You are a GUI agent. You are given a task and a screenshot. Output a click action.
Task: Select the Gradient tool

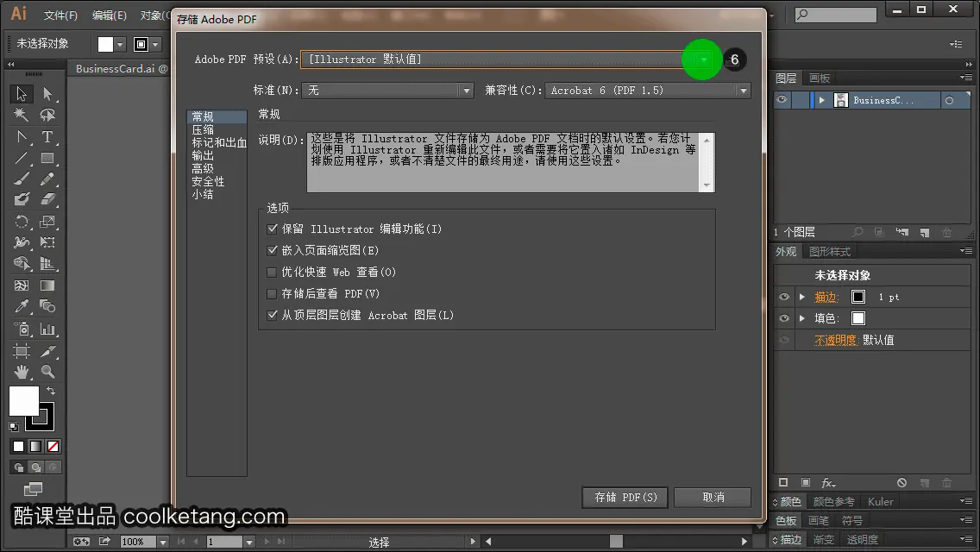47,285
